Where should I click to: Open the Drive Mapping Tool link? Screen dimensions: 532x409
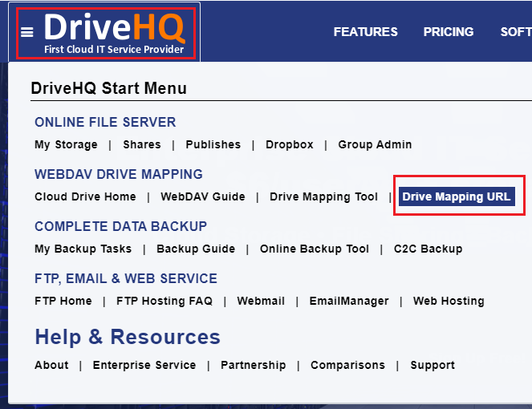(323, 196)
